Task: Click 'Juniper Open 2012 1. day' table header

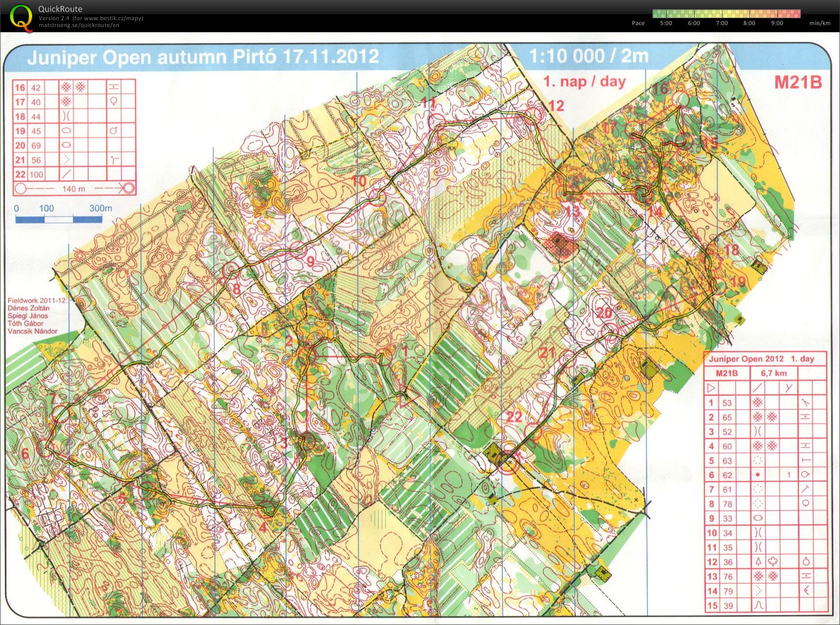Action: point(761,359)
